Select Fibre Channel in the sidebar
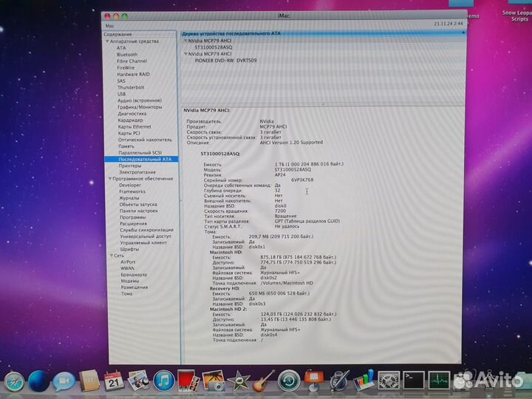Image resolution: width=532 pixels, height=399 pixels. tap(132, 61)
